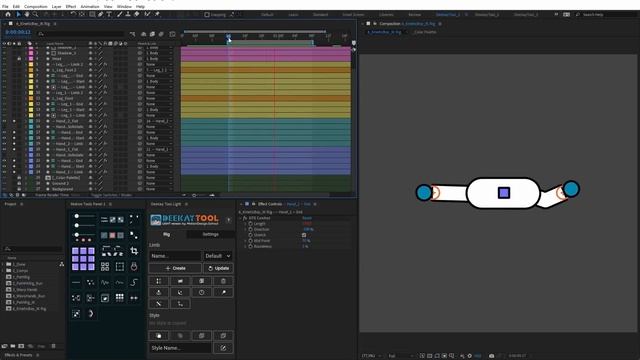Select the Standard workspace tab
640x360 pixels.
tap(320, 15)
